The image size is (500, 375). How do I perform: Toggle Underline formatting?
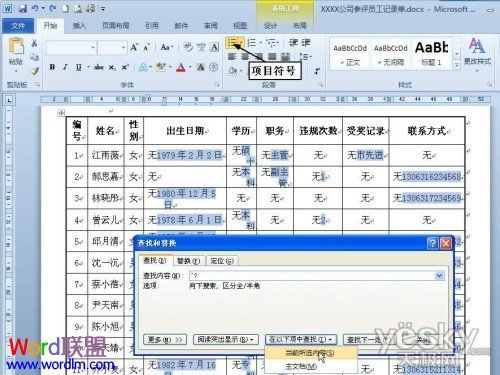79,68
